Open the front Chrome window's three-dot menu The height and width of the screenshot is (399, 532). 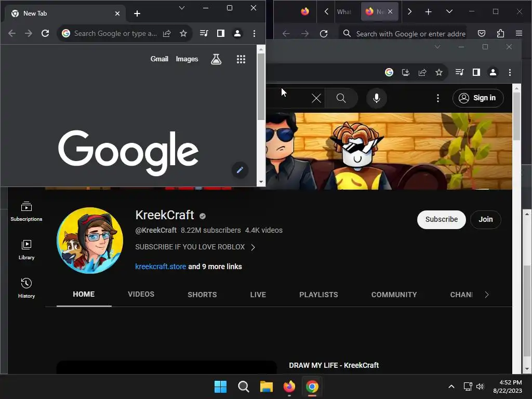[x=254, y=33]
